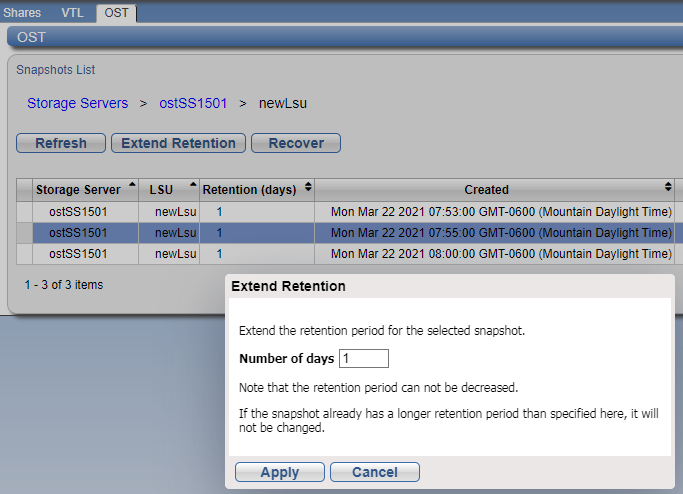
Task: Select the OST tab
Action: point(117,13)
